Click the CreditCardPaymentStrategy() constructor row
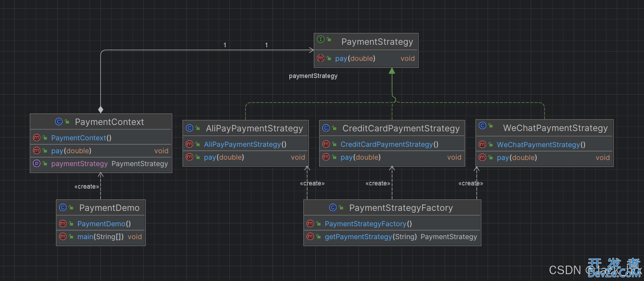The image size is (644, 281). (x=392, y=144)
